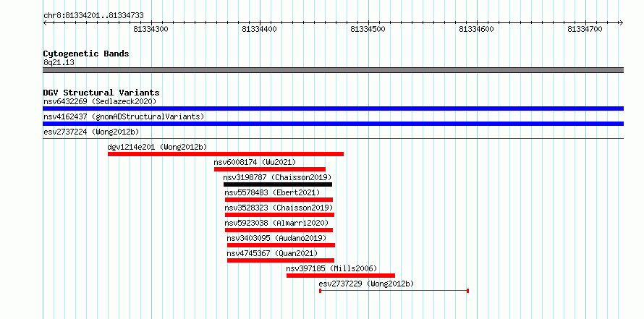Click the nsv5923038 (Almarri2020) label
Image resolution: width=644 pixels, height=319 pixels.
pyautogui.click(x=277, y=223)
